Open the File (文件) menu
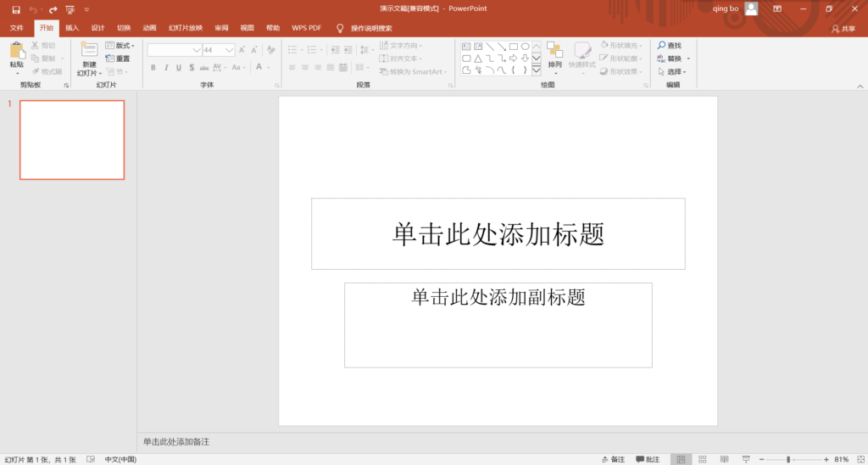This screenshot has width=868, height=465. pos(16,28)
